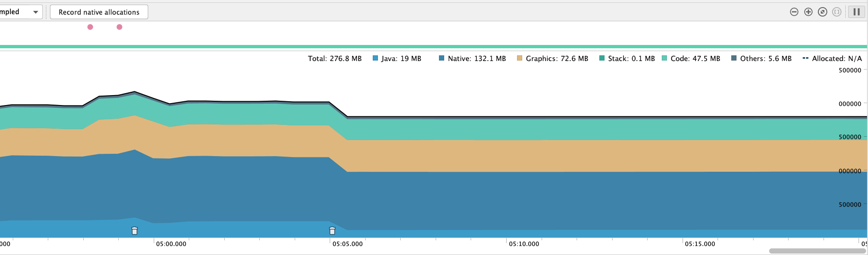Click the left pink user event dot
This screenshot has height=255, width=868.
90,27
